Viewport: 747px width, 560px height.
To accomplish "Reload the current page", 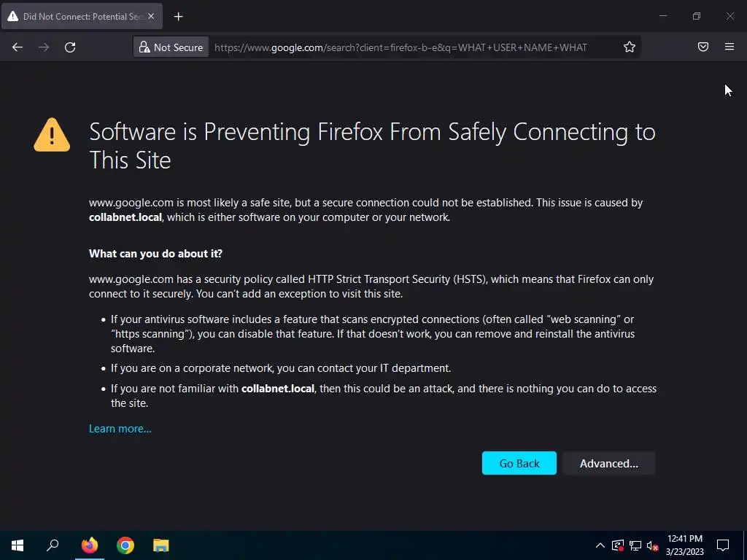I will [70, 47].
